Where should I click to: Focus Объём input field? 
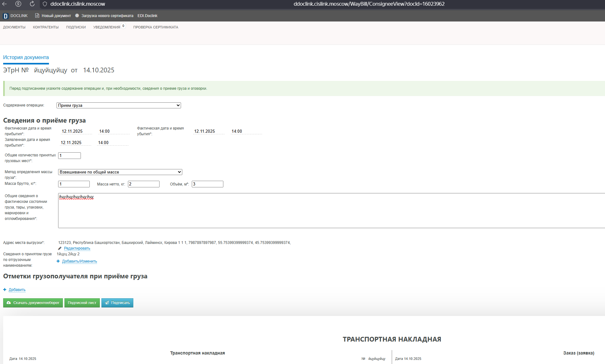point(208,184)
